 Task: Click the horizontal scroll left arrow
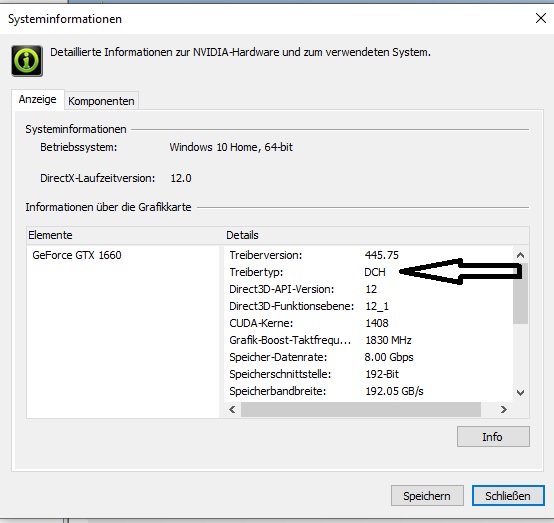232,410
